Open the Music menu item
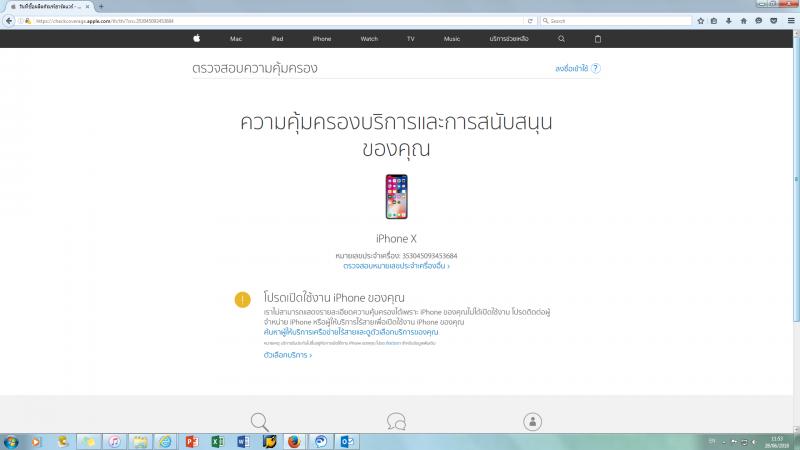Viewport: 800px width, 450px height. pyautogui.click(x=452, y=39)
